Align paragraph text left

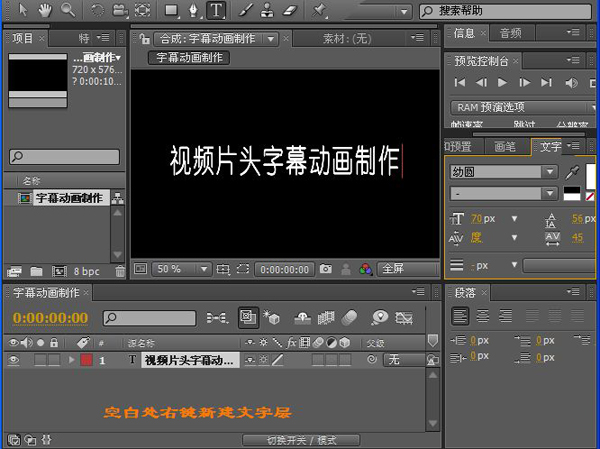(460, 317)
